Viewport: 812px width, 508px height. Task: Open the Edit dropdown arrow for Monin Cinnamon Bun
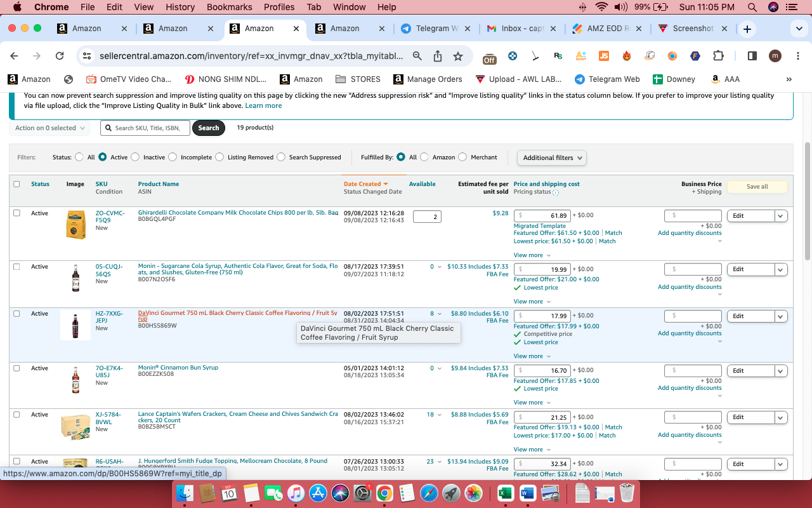781,371
